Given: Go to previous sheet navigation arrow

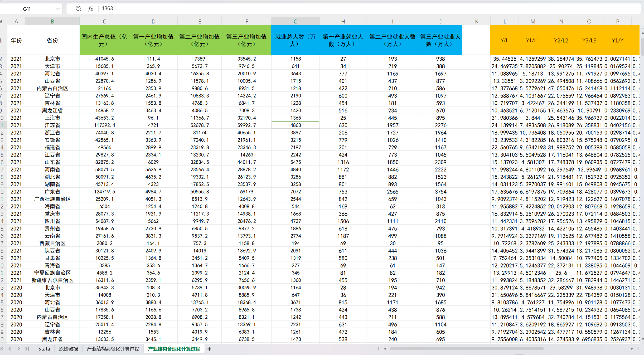Looking at the screenshot, I should 10,349.
